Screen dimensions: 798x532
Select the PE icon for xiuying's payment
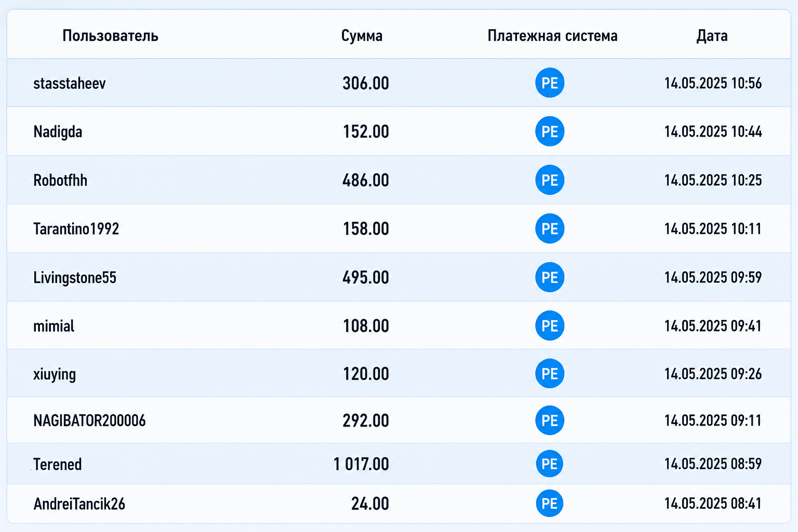[550, 374]
